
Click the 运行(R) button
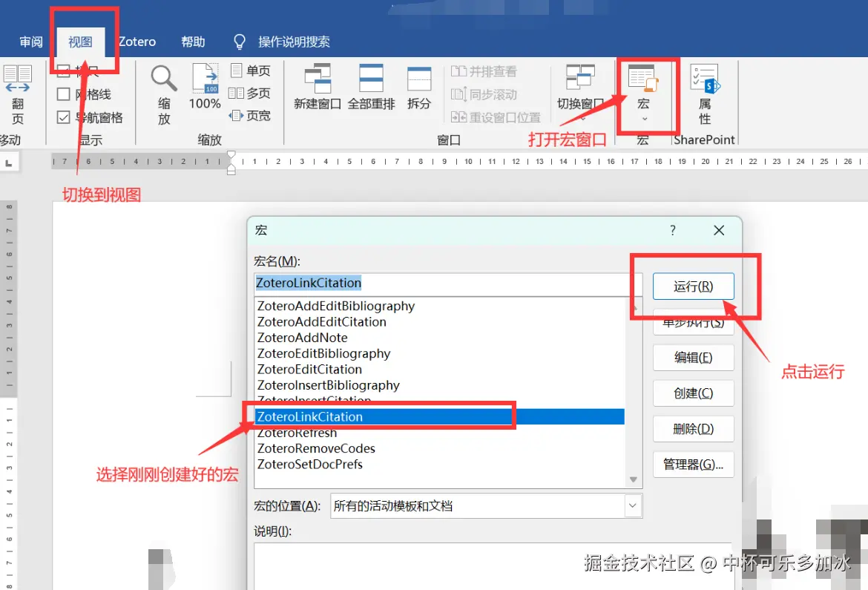point(692,286)
